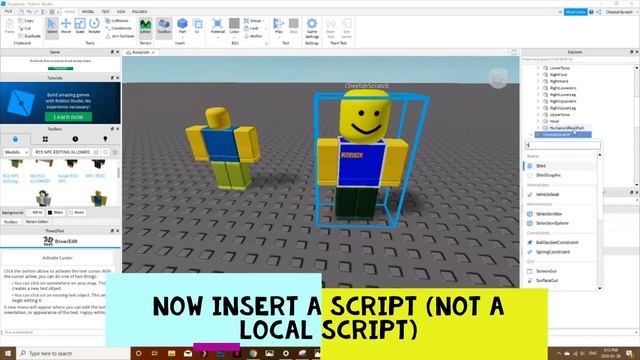Open the Inventory grid tab in Toolbox
The width and height of the screenshot is (640, 360).
pyautogui.click(x=45, y=139)
